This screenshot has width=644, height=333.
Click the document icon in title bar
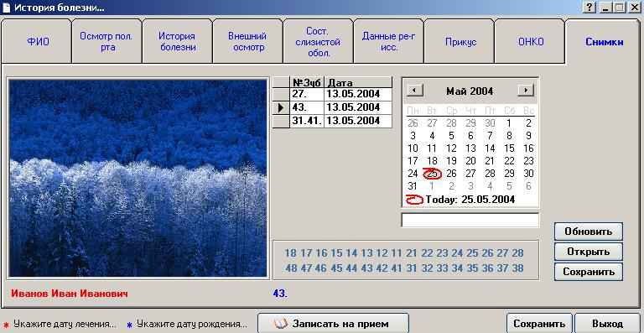coord(7,8)
